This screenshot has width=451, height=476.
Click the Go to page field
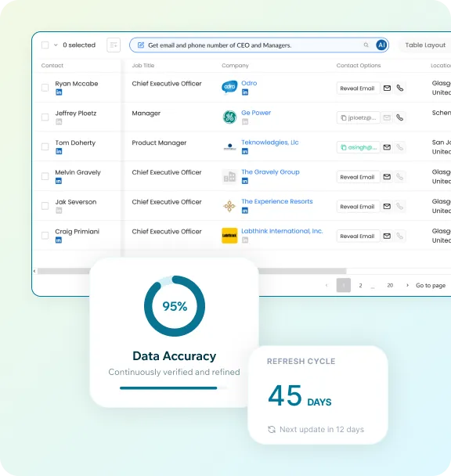(x=431, y=285)
